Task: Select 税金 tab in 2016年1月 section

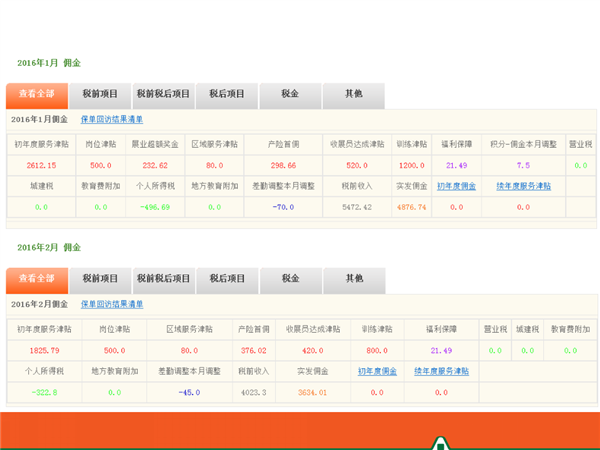Action: (290, 95)
